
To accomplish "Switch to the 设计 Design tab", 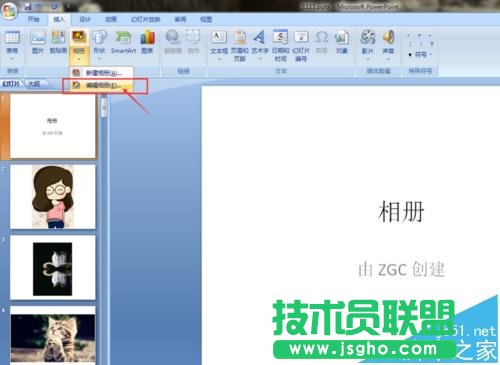I will (x=85, y=19).
